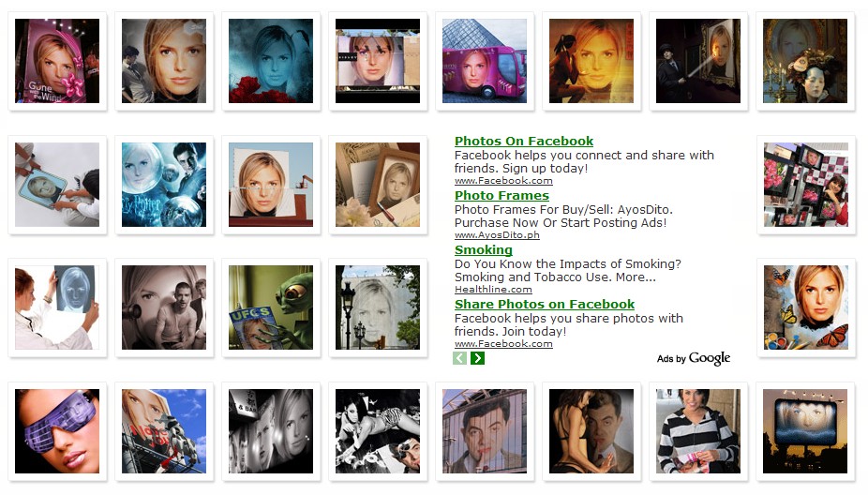868x495 pixels.
Task: Pick the x-ray held by doctor effect
Action: coord(57,307)
